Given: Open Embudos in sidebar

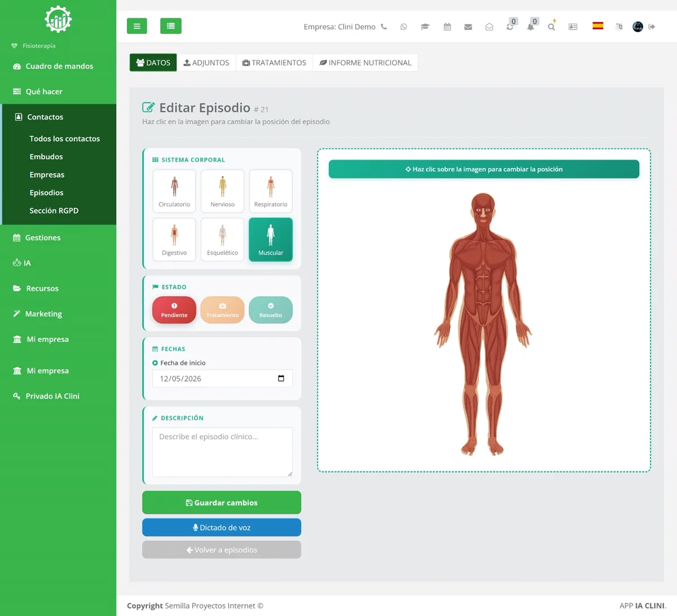Looking at the screenshot, I should coord(46,157).
